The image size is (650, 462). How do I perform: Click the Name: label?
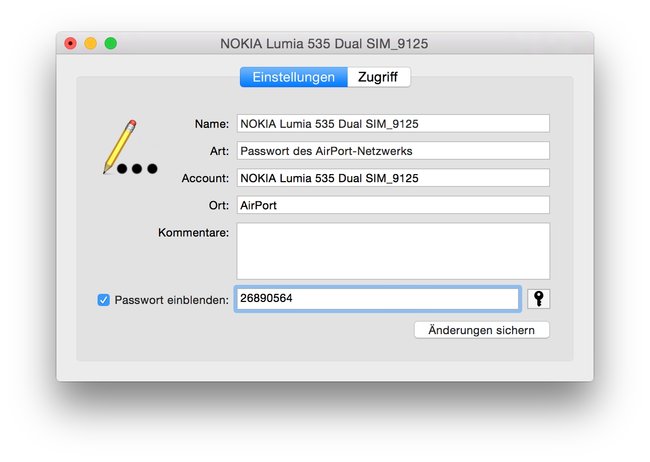pyautogui.click(x=212, y=124)
